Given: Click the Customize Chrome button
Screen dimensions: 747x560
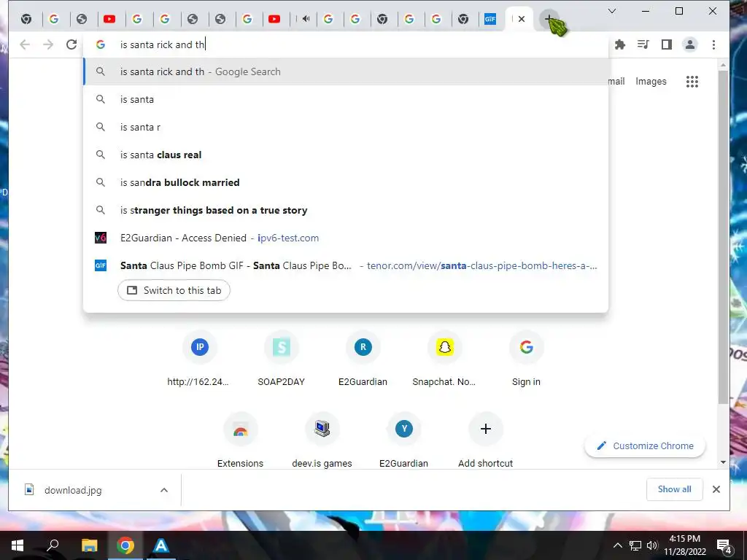Looking at the screenshot, I should click(645, 446).
